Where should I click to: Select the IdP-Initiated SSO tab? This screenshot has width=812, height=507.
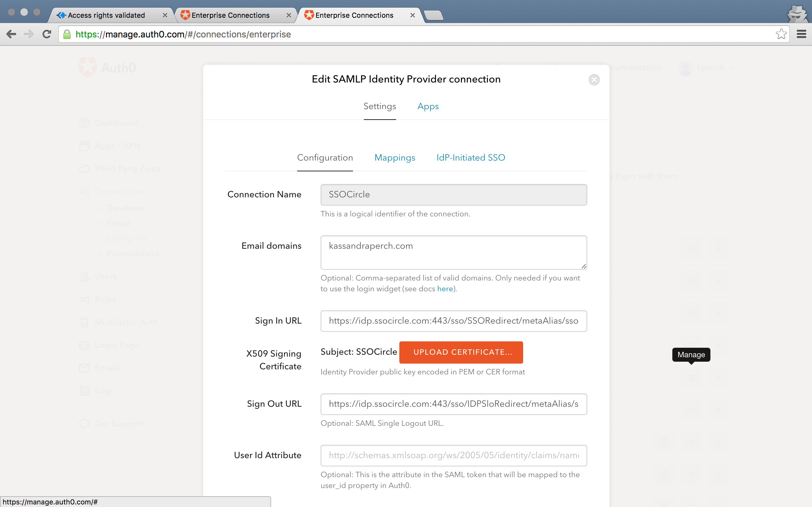(x=470, y=158)
